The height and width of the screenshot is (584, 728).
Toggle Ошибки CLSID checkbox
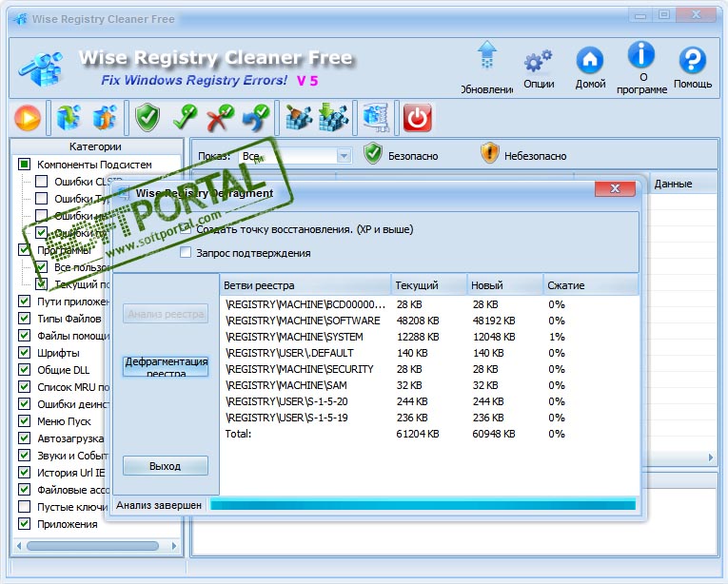[41, 181]
